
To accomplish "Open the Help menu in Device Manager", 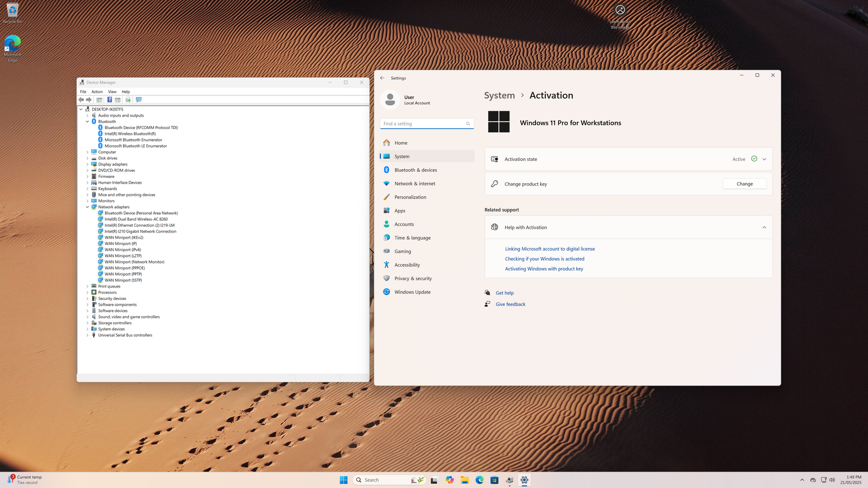I will [126, 92].
